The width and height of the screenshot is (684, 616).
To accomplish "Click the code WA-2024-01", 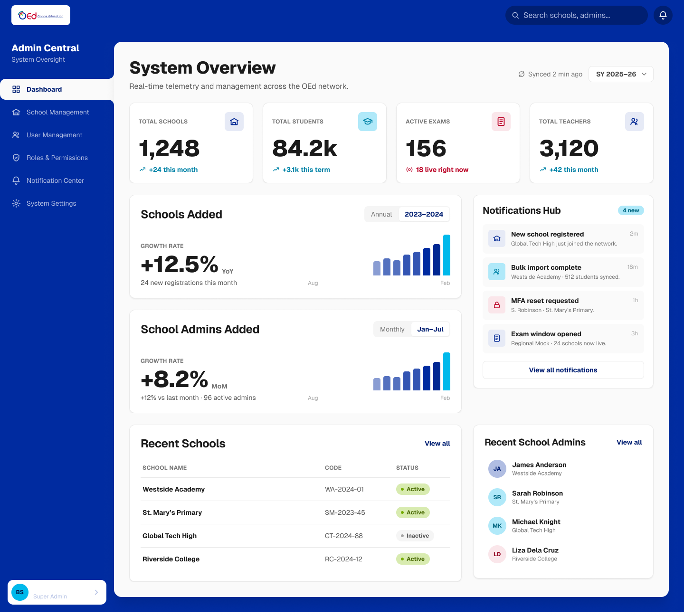I will 344,489.
